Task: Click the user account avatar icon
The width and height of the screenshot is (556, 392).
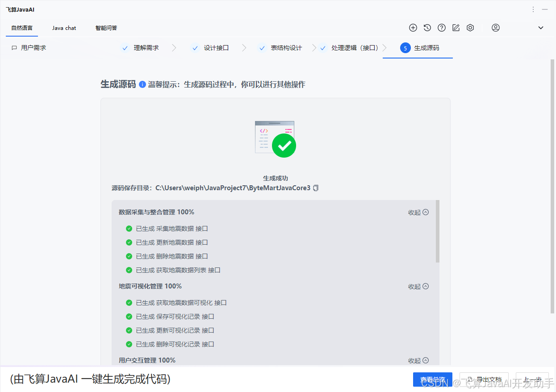Action: [496, 28]
